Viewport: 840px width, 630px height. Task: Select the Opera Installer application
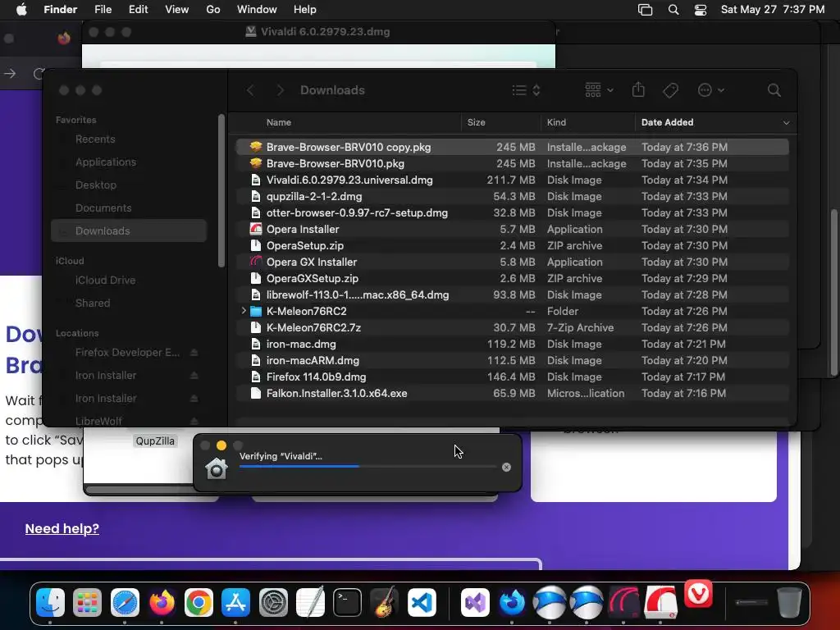click(512, 230)
